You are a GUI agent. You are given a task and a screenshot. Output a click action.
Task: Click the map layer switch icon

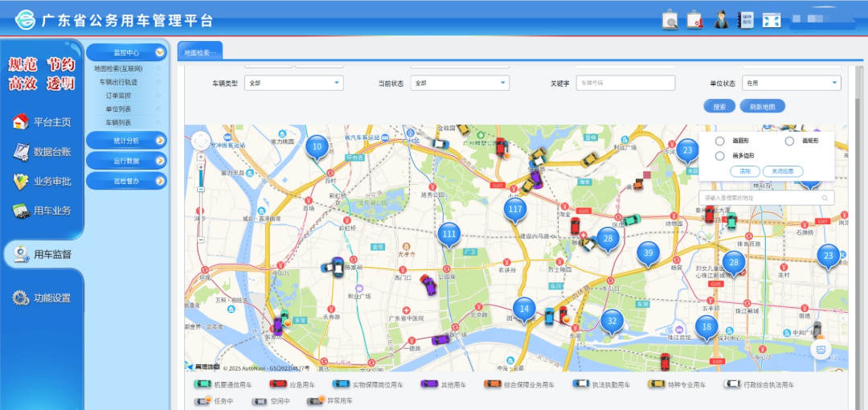[821, 350]
